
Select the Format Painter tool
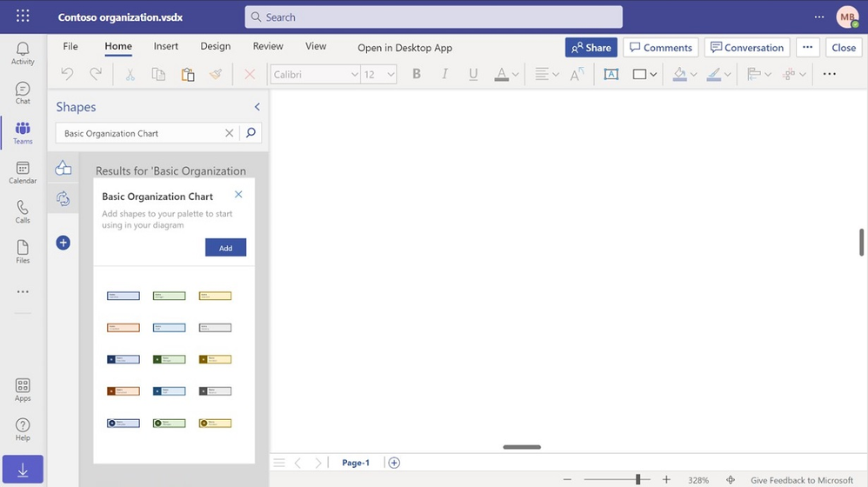tap(216, 74)
